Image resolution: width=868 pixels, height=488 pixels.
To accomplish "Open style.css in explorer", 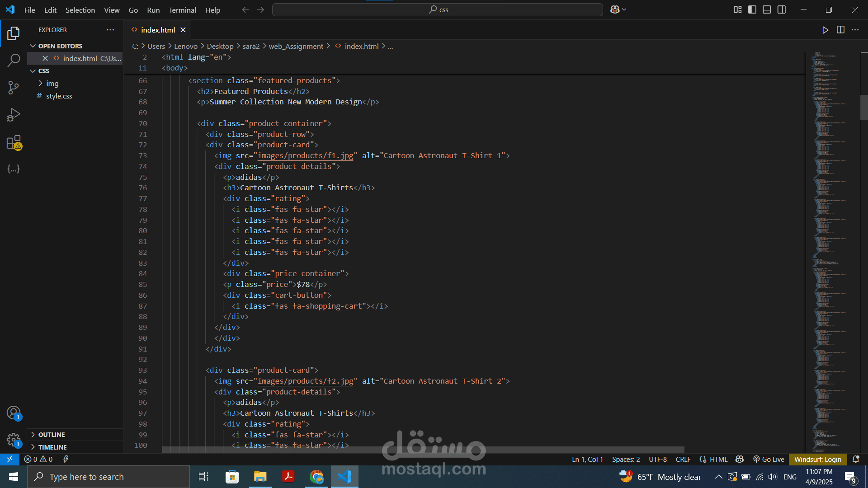I will click(59, 96).
